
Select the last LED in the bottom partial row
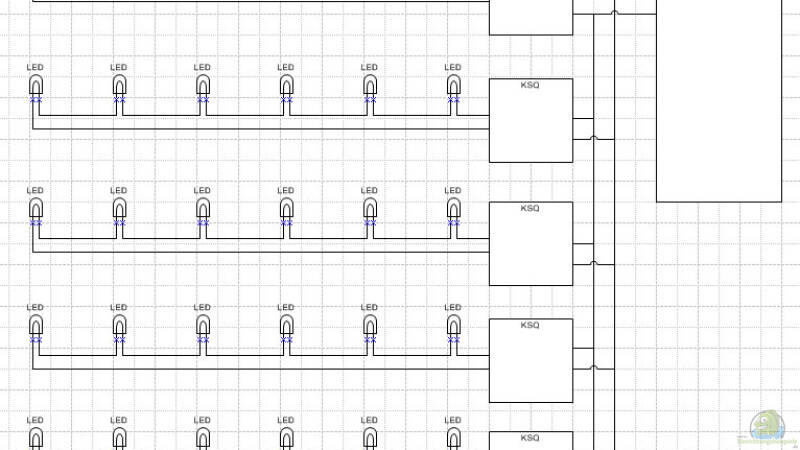[x=453, y=438]
